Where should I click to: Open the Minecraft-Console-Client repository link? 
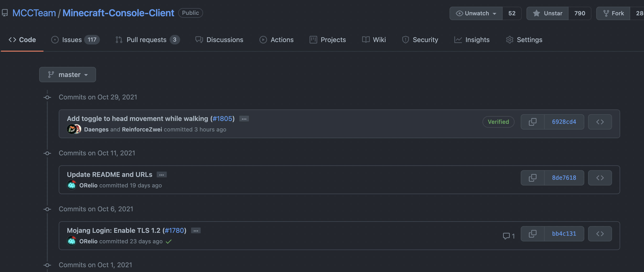(x=118, y=13)
